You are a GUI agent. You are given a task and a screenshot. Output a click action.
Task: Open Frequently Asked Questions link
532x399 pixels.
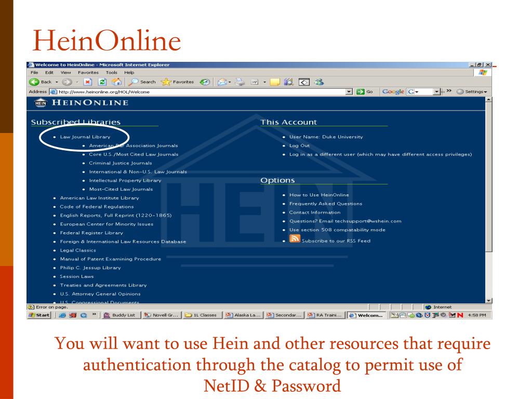pyautogui.click(x=326, y=204)
